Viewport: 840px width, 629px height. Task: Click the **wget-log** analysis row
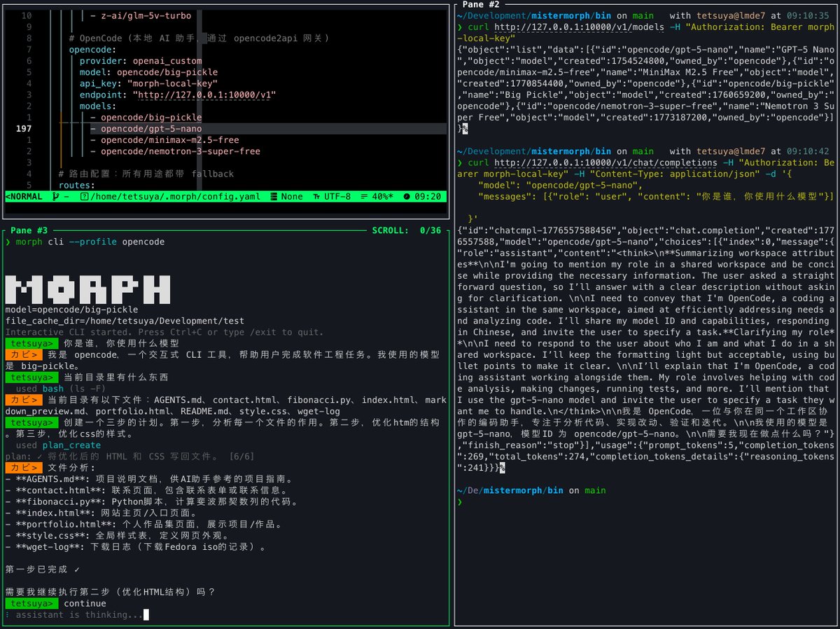click(x=136, y=546)
